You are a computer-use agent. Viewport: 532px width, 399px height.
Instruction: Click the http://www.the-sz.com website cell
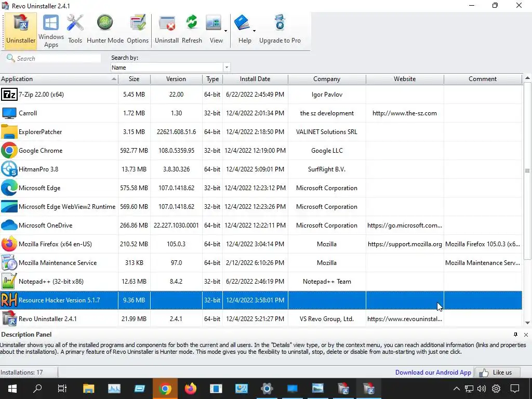(405, 113)
